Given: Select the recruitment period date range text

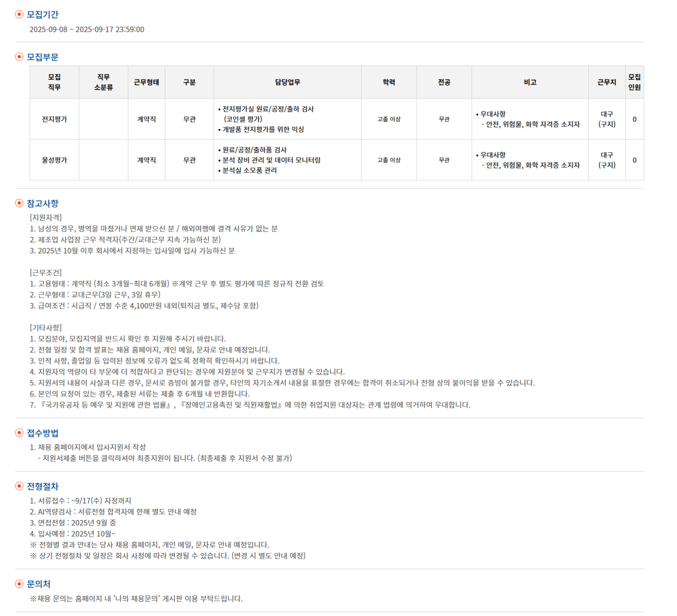Looking at the screenshot, I should pos(87,30).
